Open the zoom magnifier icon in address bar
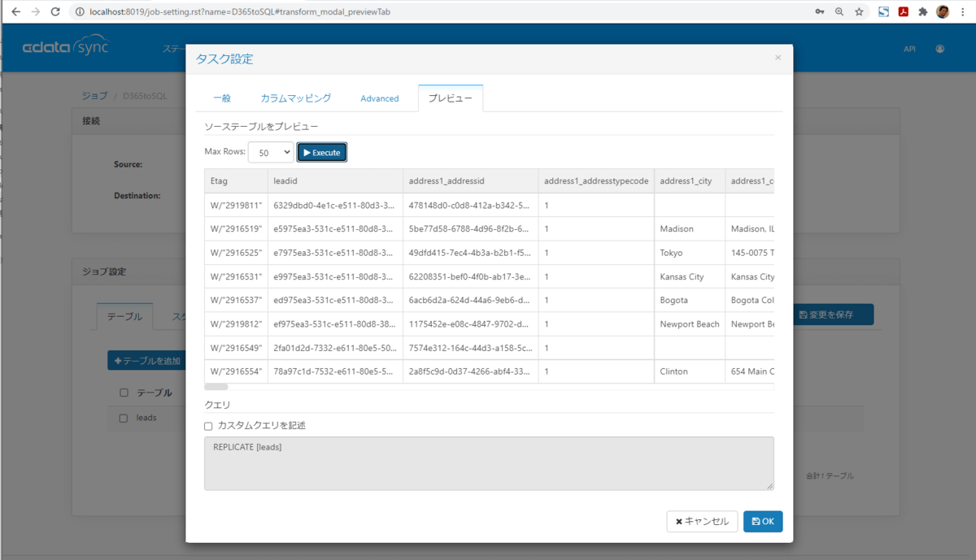 click(x=839, y=12)
